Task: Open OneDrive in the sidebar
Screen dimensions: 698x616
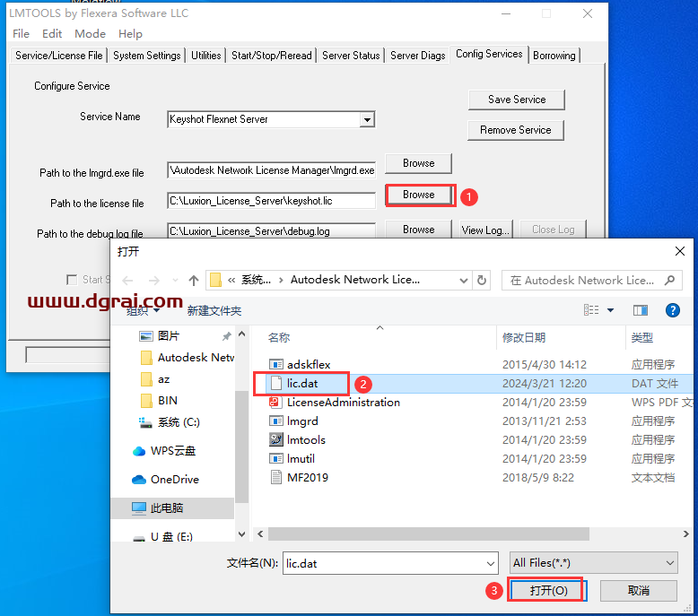Action: point(166,480)
